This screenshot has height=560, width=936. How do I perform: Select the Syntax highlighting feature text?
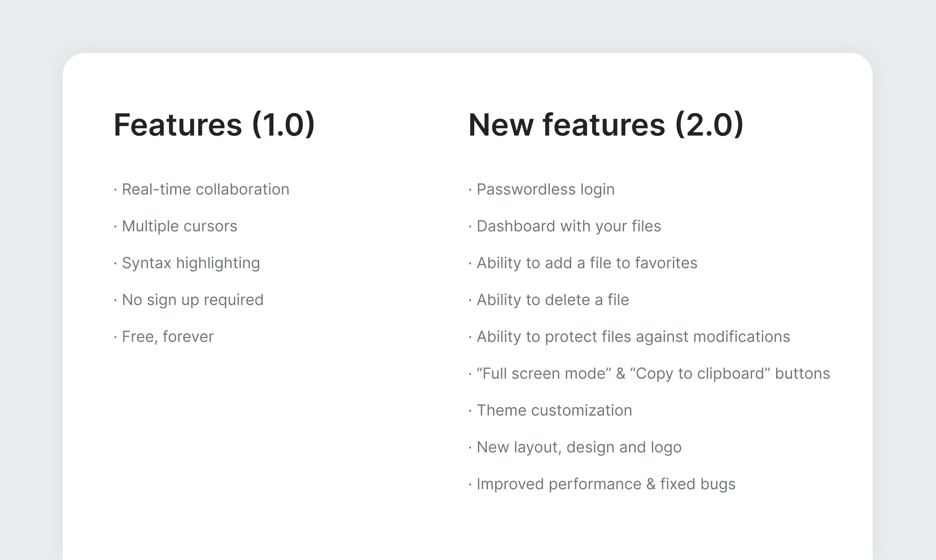187,263
